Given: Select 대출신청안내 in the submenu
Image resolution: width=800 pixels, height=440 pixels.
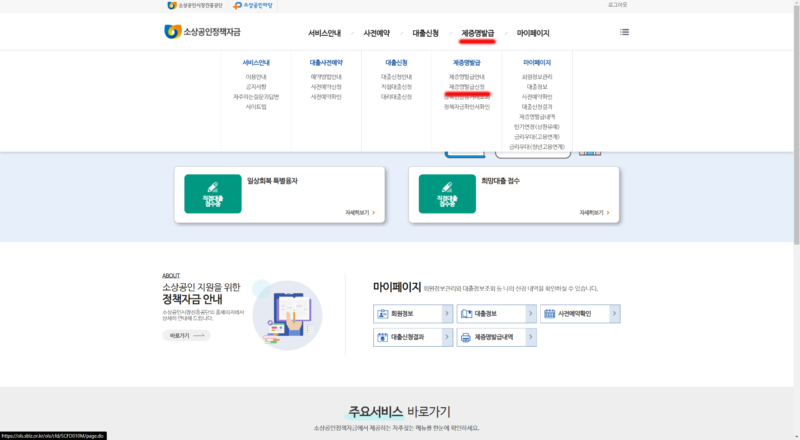Looking at the screenshot, I should pos(396,77).
